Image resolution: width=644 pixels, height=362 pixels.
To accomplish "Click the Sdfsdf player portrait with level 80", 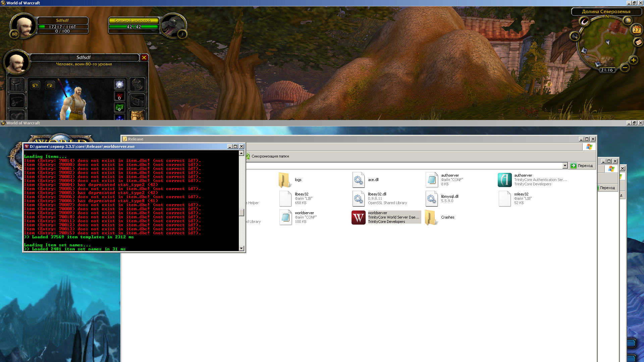I will pos(23,25).
